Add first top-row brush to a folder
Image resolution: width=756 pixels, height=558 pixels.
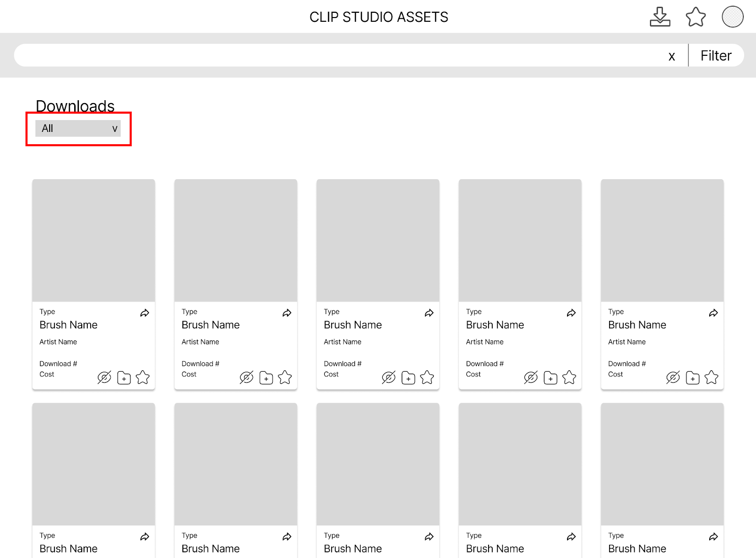point(124,378)
